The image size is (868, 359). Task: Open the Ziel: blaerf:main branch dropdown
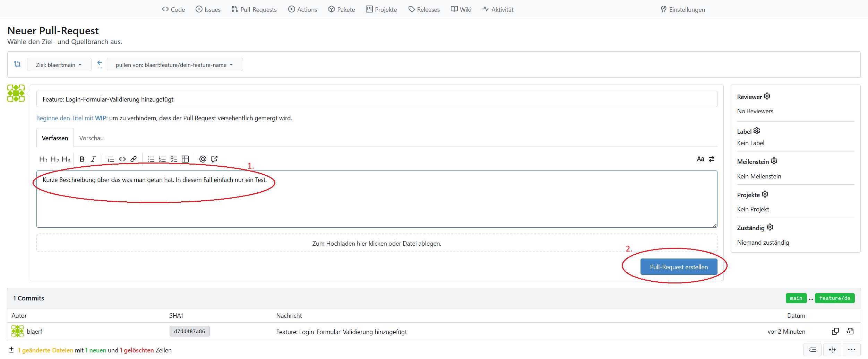pyautogui.click(x=59, y=65)
